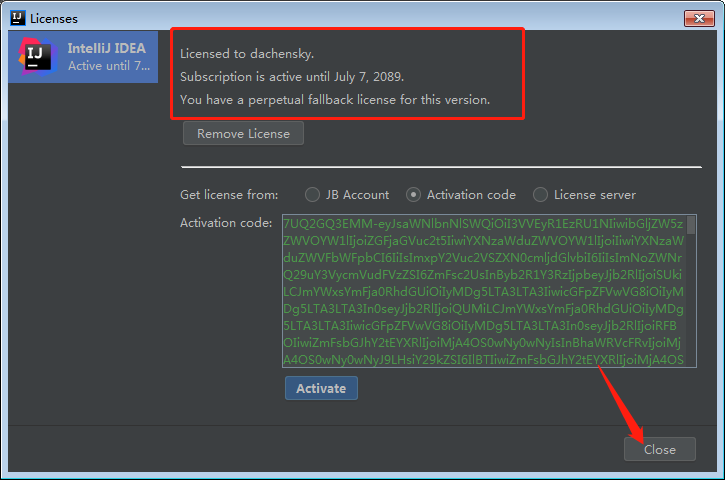Image resolution: width=725 pixels, height=480 pixels.
Task: Click the 'Activation code:' field label
Action: (226, 223)
